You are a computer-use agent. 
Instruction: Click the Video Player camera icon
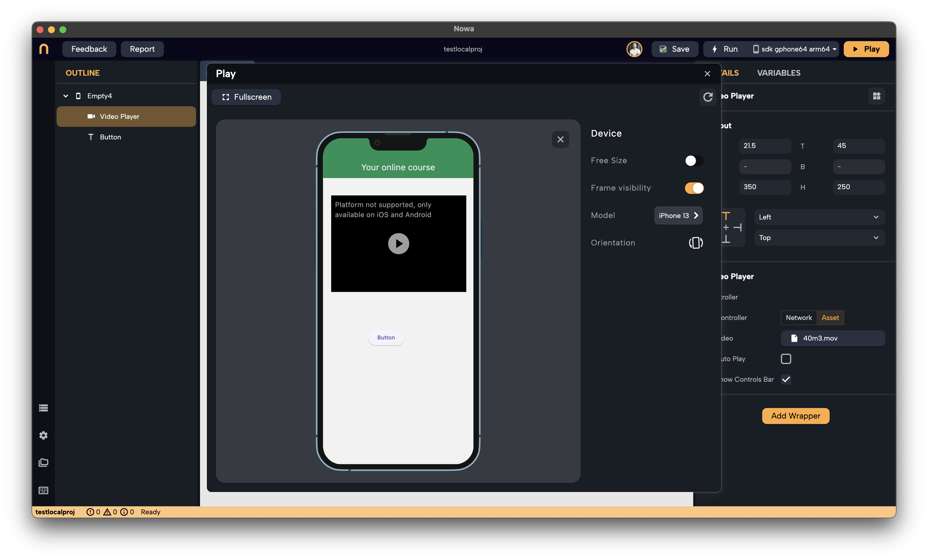click(91, 116)
